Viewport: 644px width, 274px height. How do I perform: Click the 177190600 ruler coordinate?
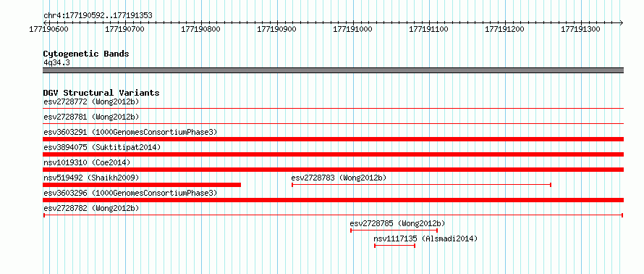[x=49, y=29]
